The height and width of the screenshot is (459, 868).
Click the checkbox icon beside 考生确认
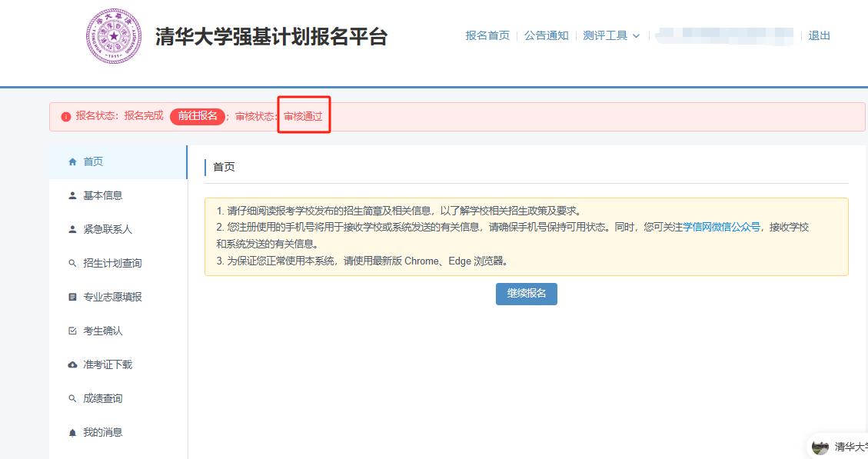pos(72,331)
